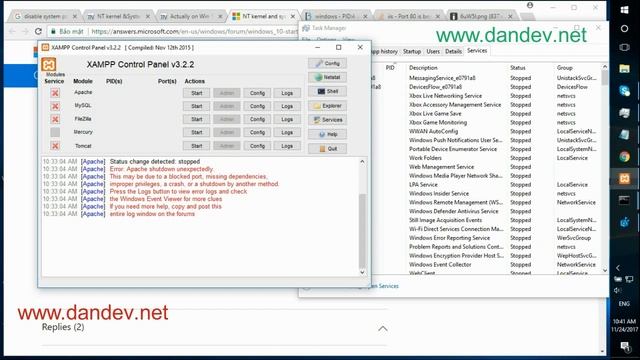This screenshot has height=360, width=640.
Task: Collapse the Replies (2) section
Action: pyautogui.click(x=382, y=329)
